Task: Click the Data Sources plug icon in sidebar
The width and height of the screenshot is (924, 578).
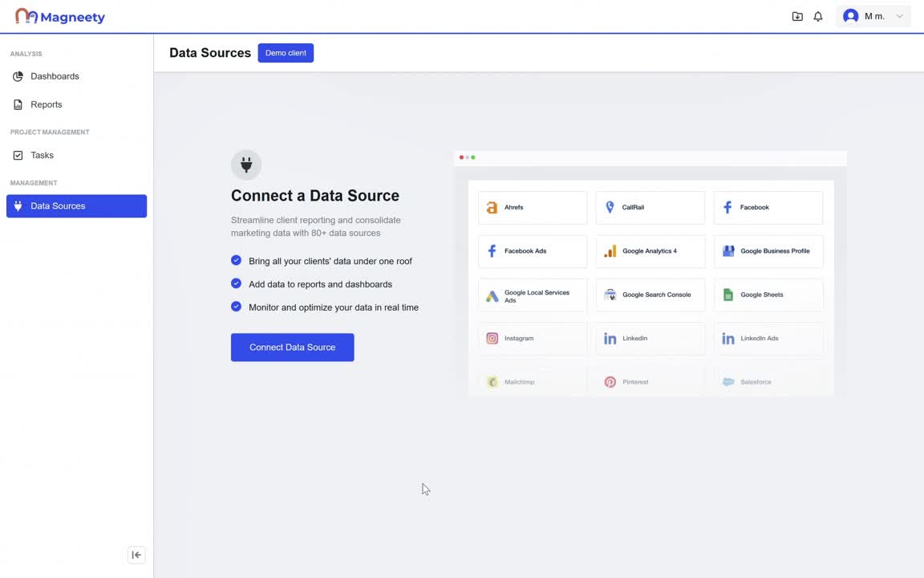Action: (x=18, y=206)
